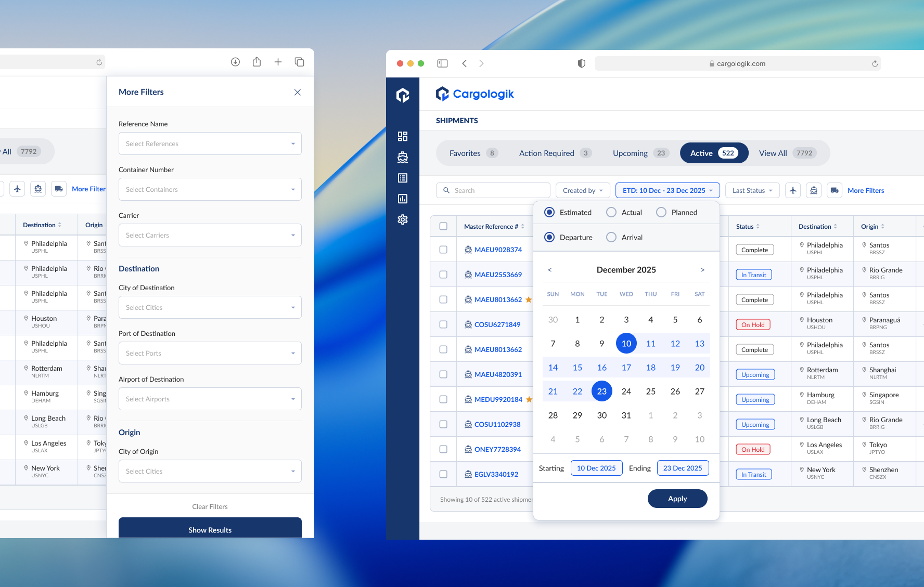The height and width of the screenshot is (587, 924).
Task: Open Created by dropdown
Action: [583, 190]
